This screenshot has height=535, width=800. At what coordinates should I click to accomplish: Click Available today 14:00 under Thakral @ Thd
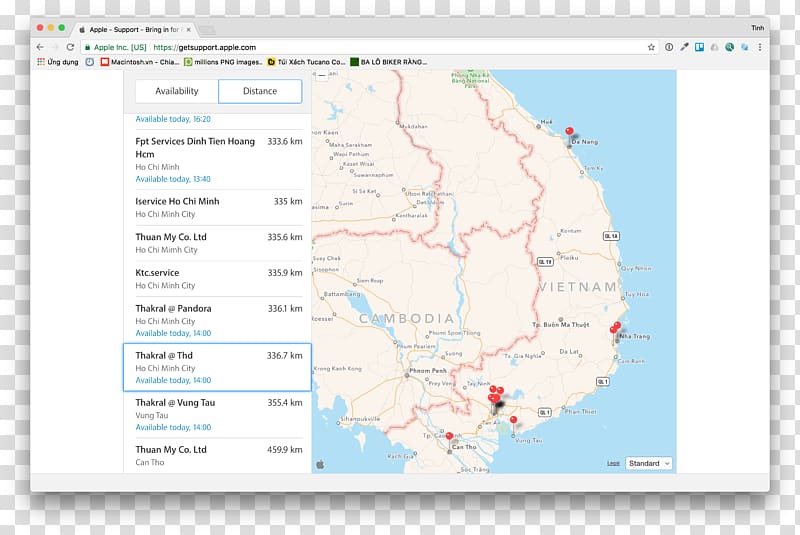(x=173, y=380)
